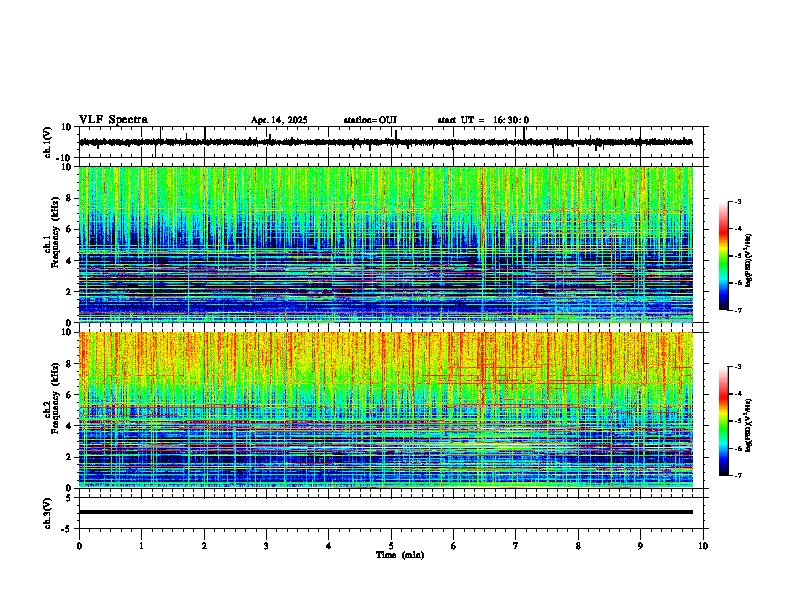Image resolution: width=792 pixels, height=612 pixels.
Task: Click time axis tick label "5"
Action: (x=391, y=546)
